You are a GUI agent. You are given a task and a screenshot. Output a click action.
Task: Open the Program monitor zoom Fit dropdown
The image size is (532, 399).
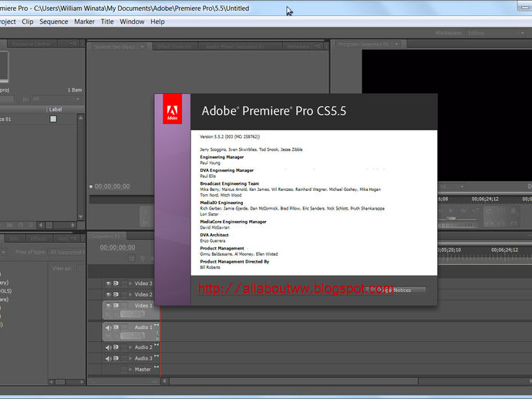[x=451, y=186]
